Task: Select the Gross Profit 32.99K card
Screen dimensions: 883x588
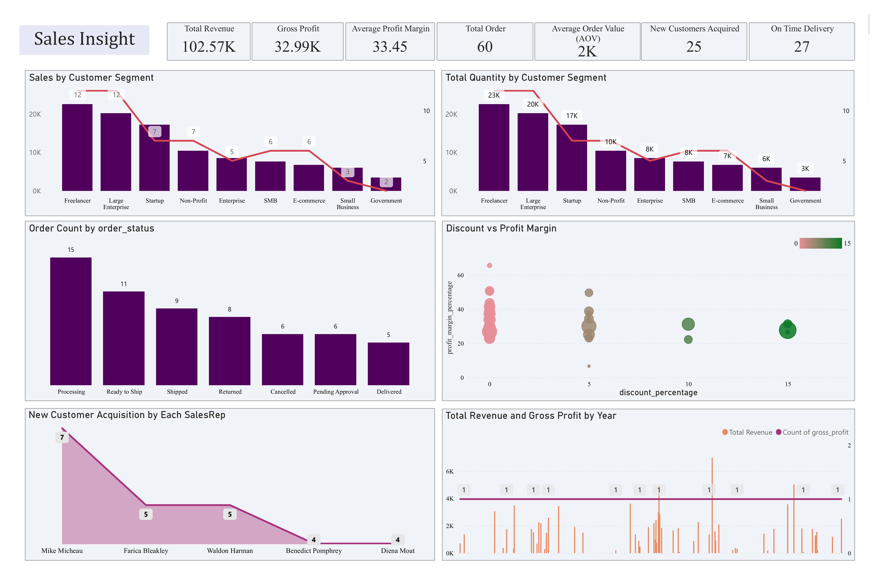Action: (297, 41)
